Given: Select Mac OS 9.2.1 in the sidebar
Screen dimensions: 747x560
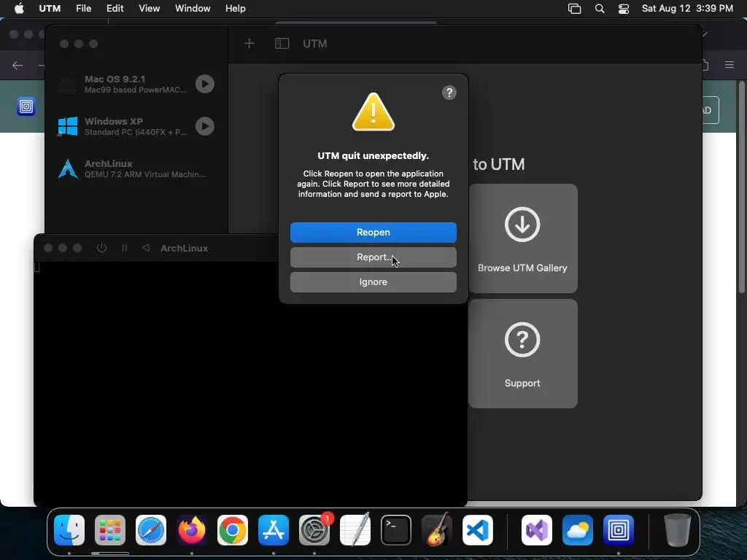Looking at the screenshot, I should tap(136, 85).
